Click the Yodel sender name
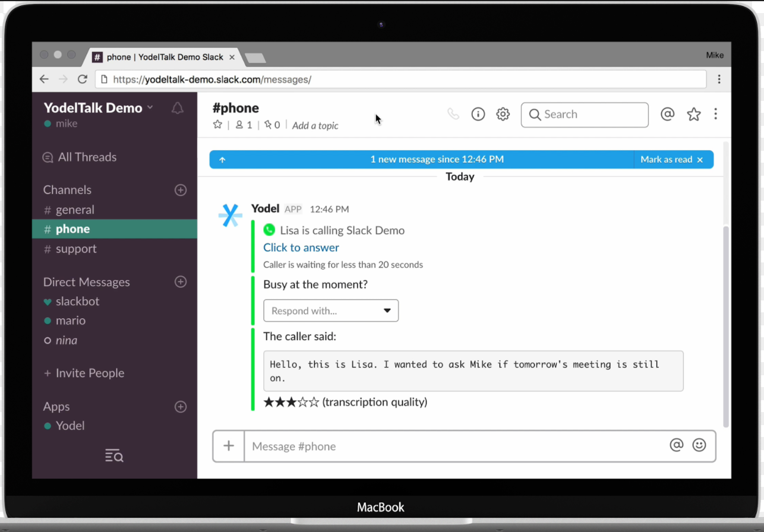This screenshot has height=532, width=764. pos(265,208)
